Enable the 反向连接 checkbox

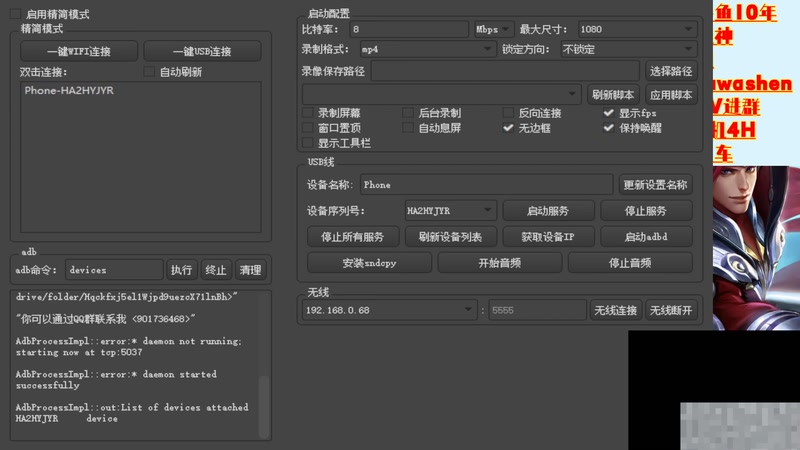pos(508,113)
